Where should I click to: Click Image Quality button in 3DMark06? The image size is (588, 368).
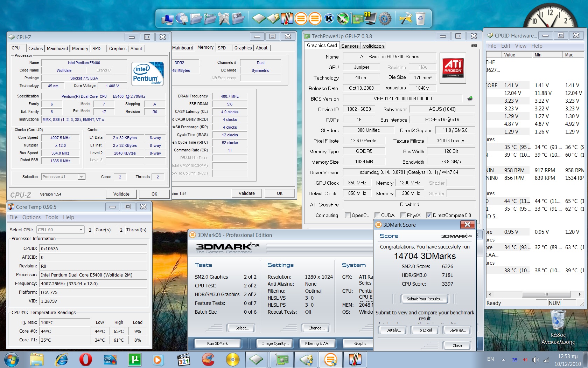tap(275, 343)
